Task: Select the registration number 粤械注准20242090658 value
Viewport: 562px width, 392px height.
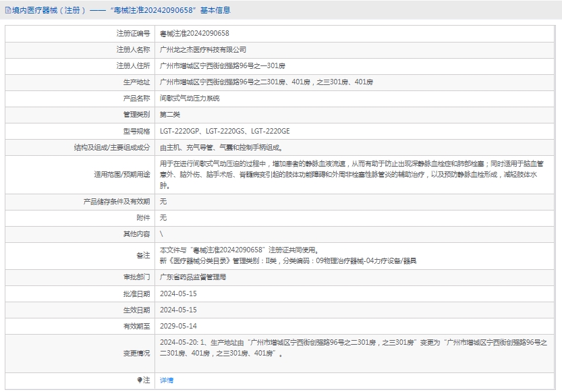Action: coord(194,33)
